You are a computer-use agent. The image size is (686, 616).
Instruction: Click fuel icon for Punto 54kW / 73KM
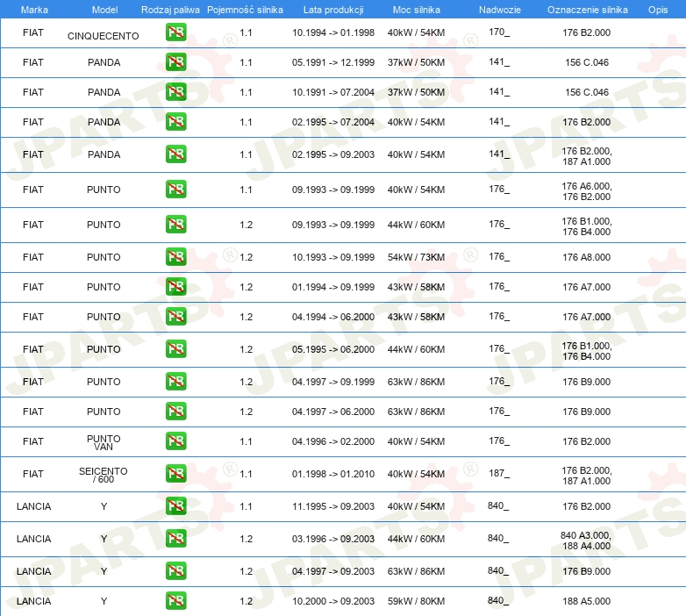[x=175, y=257]
